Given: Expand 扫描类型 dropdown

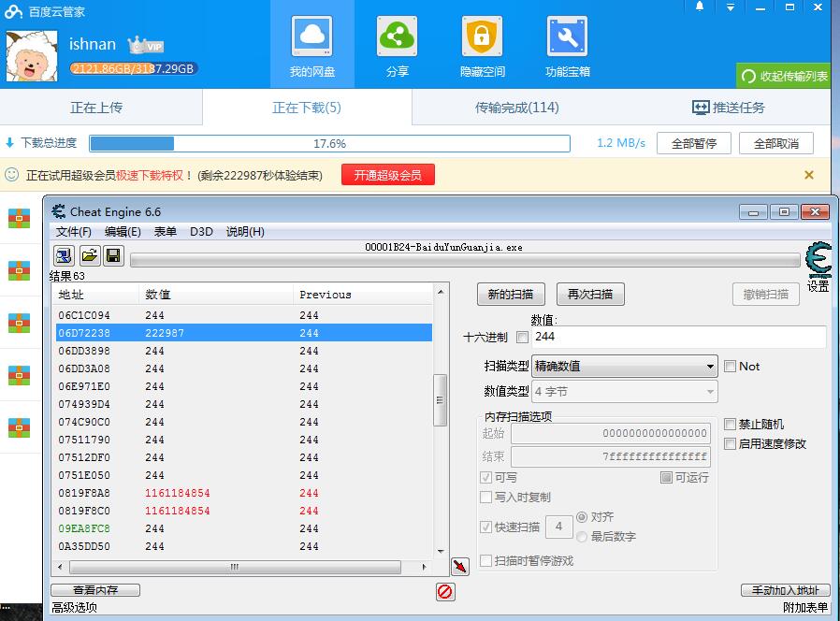Looking at the screenshot, I should pyautogui.click(x=625, y=367).
